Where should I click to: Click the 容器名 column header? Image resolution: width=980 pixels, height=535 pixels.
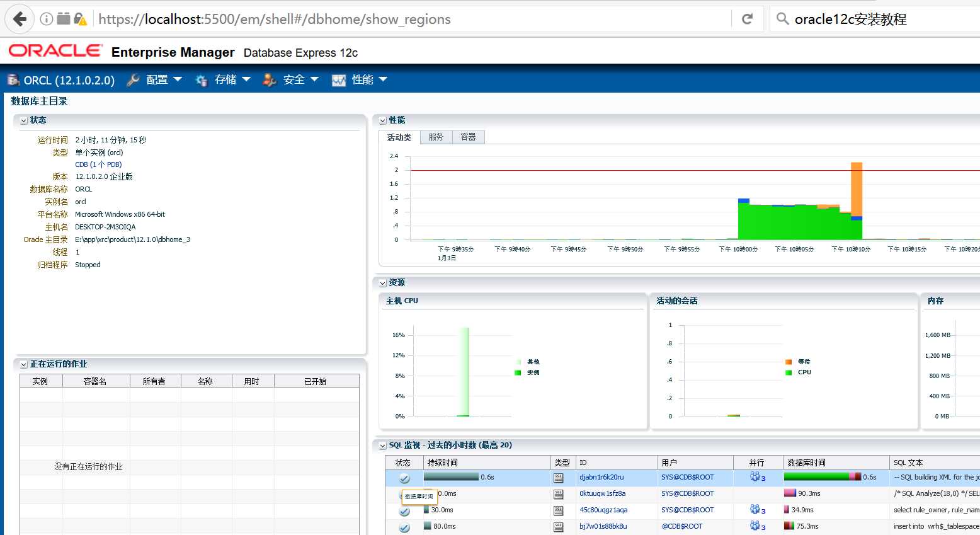click(x=96, y=381)
